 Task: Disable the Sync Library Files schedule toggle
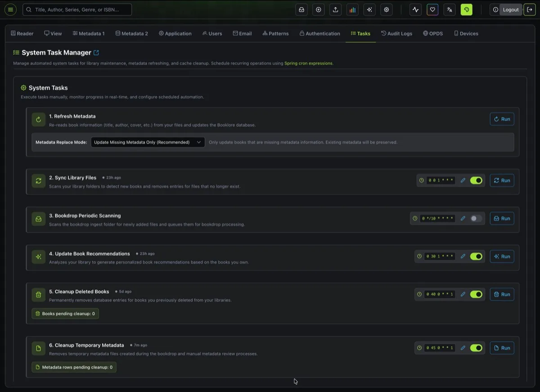pyautogui.click(x=476, y=180)
